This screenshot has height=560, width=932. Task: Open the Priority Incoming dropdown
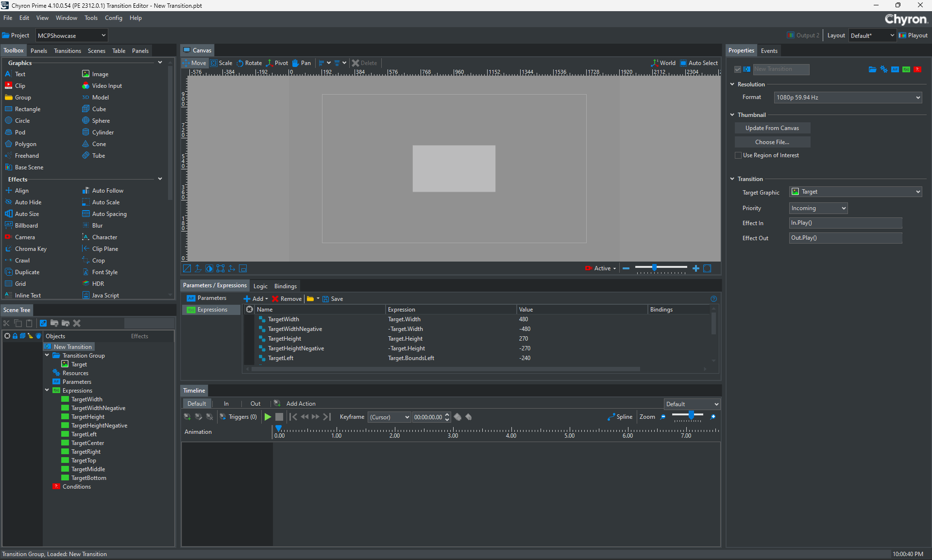(x=818, y=208)
